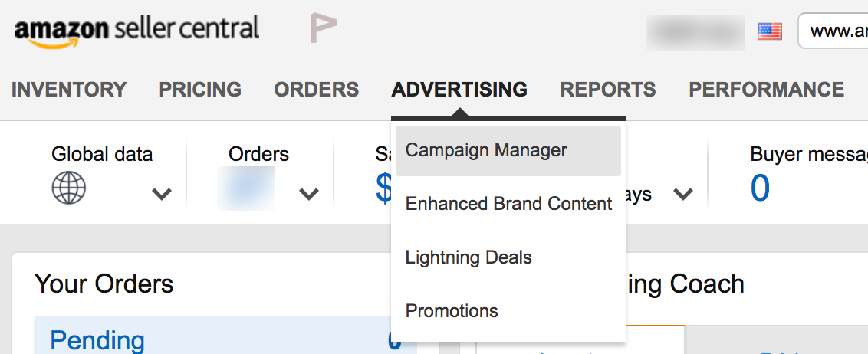This screenshot has height=354, width=868.
Task: Click the flag icon beside the logo
Action: [324, 28]
